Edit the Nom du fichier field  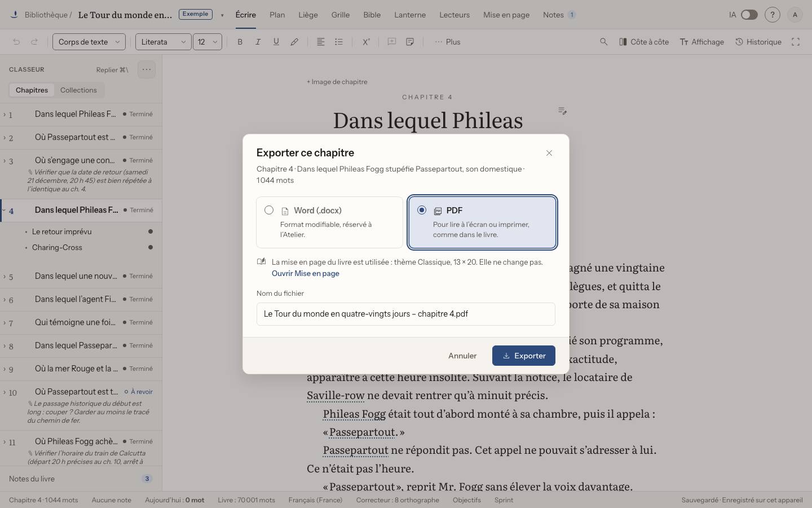click(406, 314)
